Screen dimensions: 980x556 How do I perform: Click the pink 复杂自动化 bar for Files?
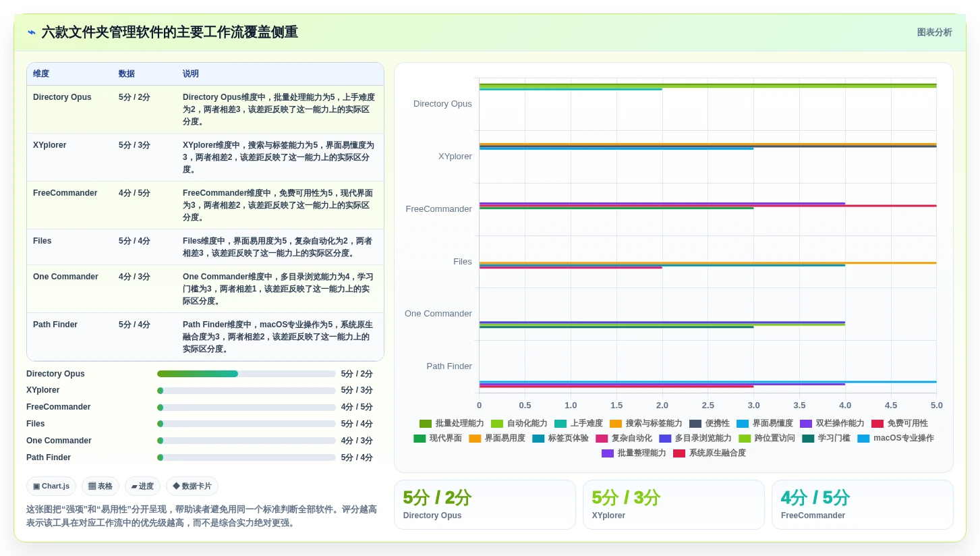[571, 267]
